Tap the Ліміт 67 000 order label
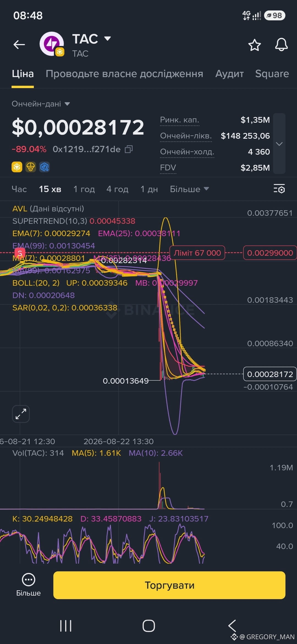297x644 pixels. (x=197, y=253)
